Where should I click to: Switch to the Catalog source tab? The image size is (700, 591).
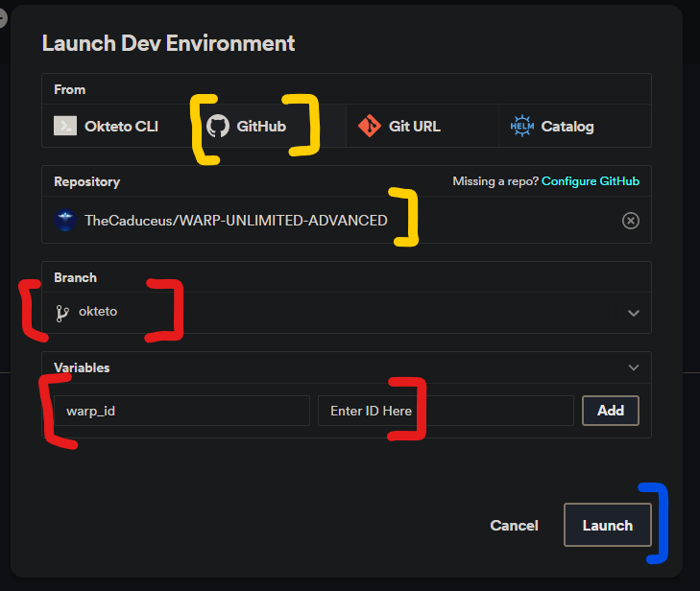click(574, 127)
